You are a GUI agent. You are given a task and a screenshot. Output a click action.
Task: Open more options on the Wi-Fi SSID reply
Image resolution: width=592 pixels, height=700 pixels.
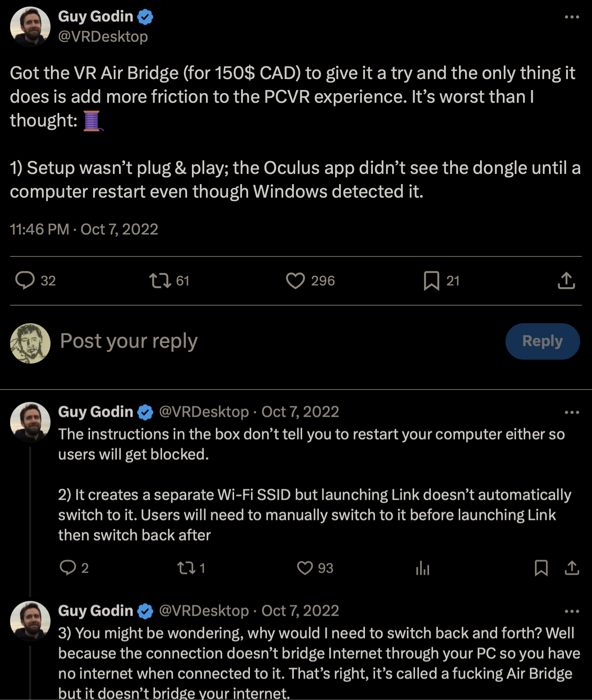click(571, 412)
